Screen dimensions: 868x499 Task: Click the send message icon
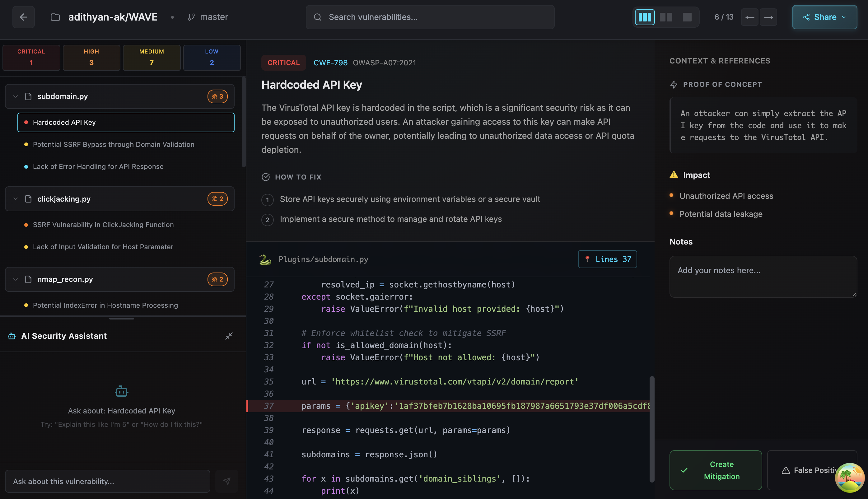click(226, 481)
